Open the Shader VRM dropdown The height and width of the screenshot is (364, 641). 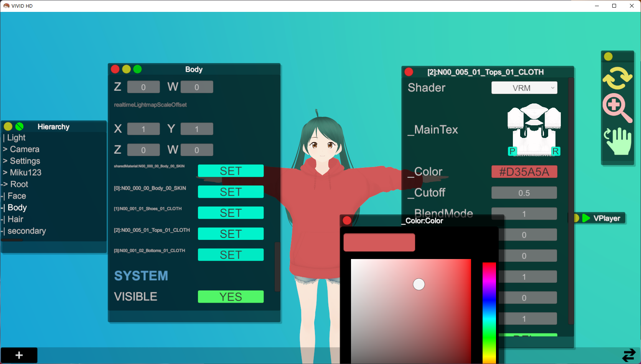(x=524, y=88)
